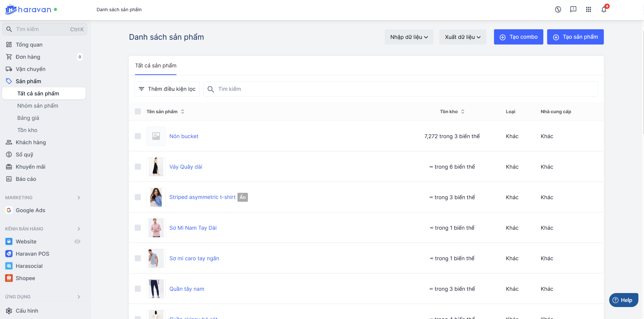Click the Haravan logo
644x319 pixels.
28,10
